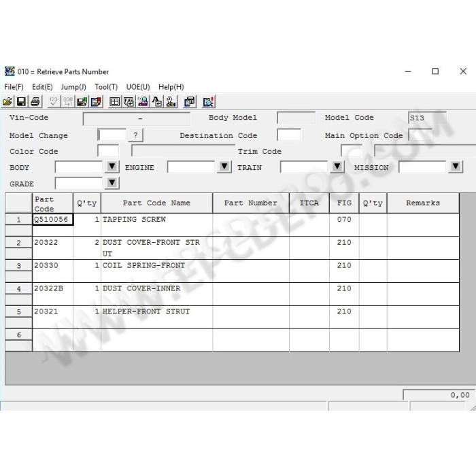This screenshot has height=476, width=476.
Task: Expand the BODY dropdown arrow
Action: coord(112,167)
